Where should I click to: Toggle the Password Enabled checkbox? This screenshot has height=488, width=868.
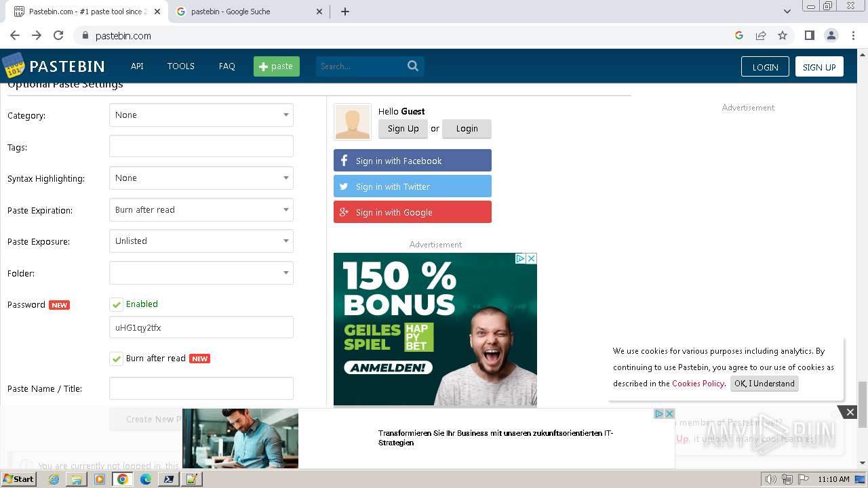tap(116, 304)
